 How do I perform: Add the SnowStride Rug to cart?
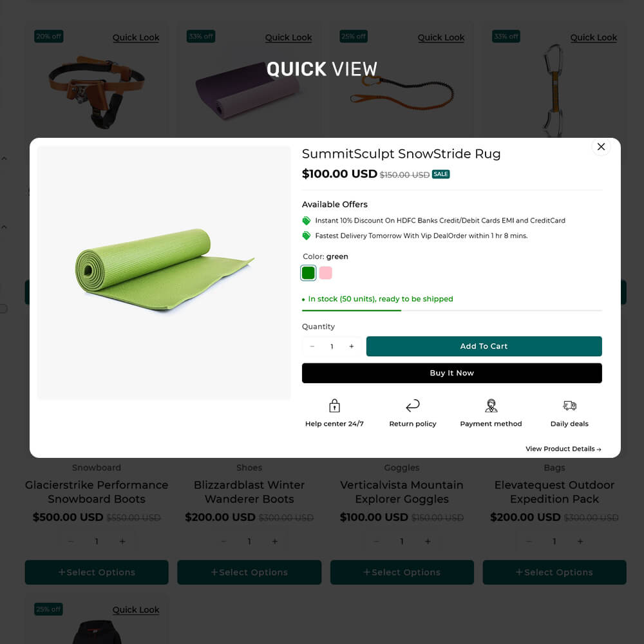pyautogui.click(x=484, y=346)
